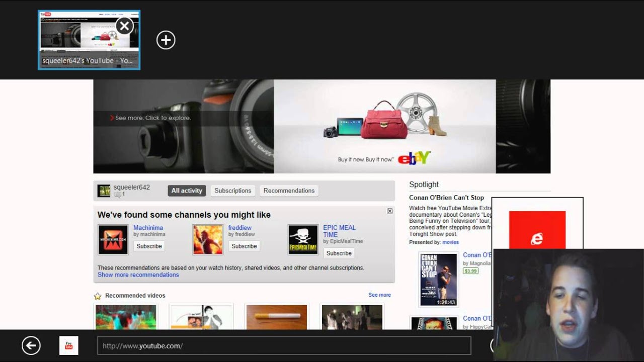644x362 pixels.
Task: Open a new tab with plus icon
Action: [x=166, y=40]
